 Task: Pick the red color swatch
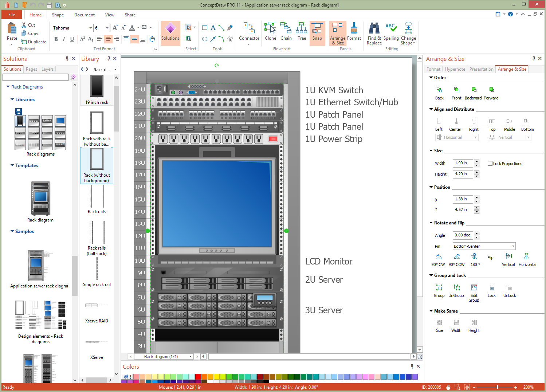click(x=198, y=377)
